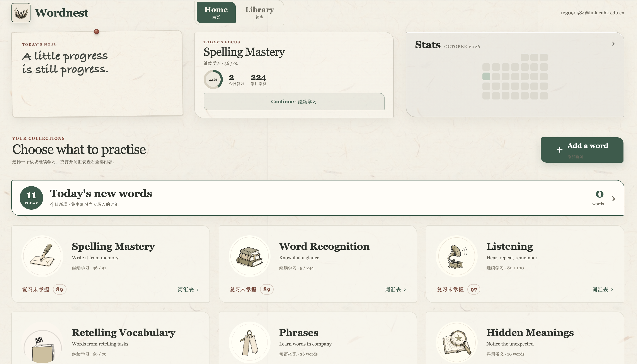Viewport: 637px width, 364px height.
Task: Select the highlighted green day in Stats calendar
Action: tap(486, 76)
